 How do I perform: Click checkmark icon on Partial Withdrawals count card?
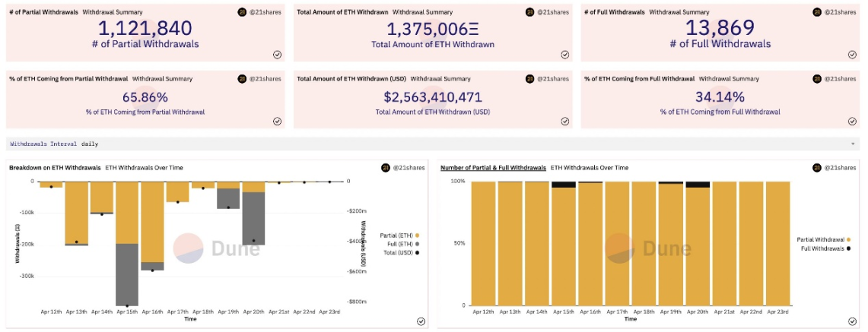click(278, 54)
